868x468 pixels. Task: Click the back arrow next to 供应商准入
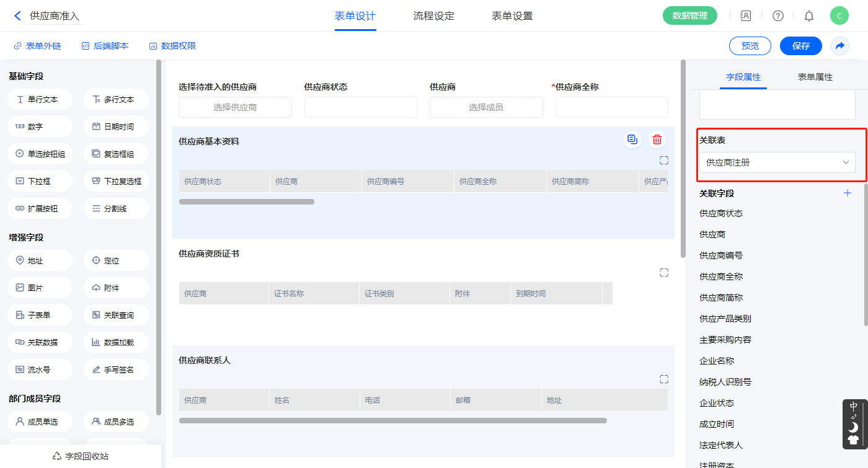[17, 16]
